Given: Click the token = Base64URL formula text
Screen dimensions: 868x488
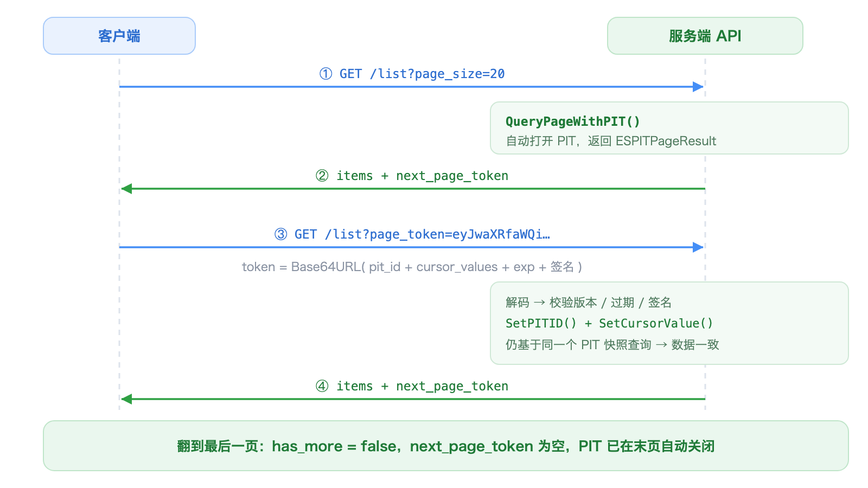Looking at the screenshot, I should [x=412, y=267].
